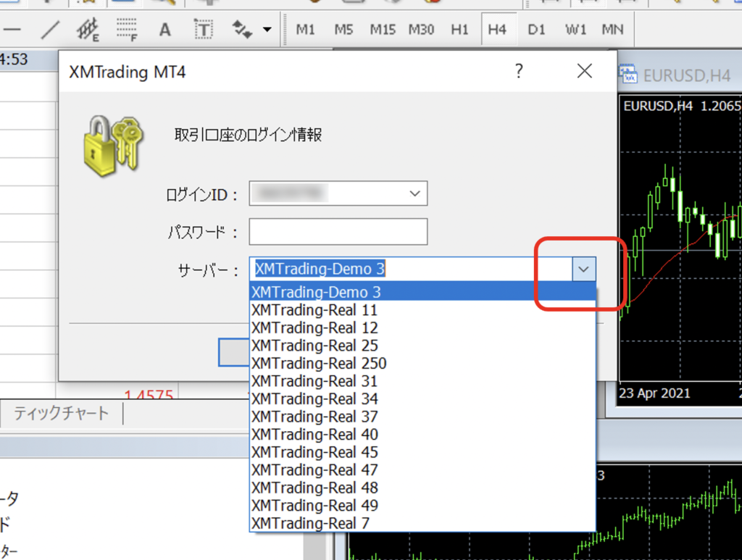Choose XMTrading-Real 45 server

click(x=422, y=452)
